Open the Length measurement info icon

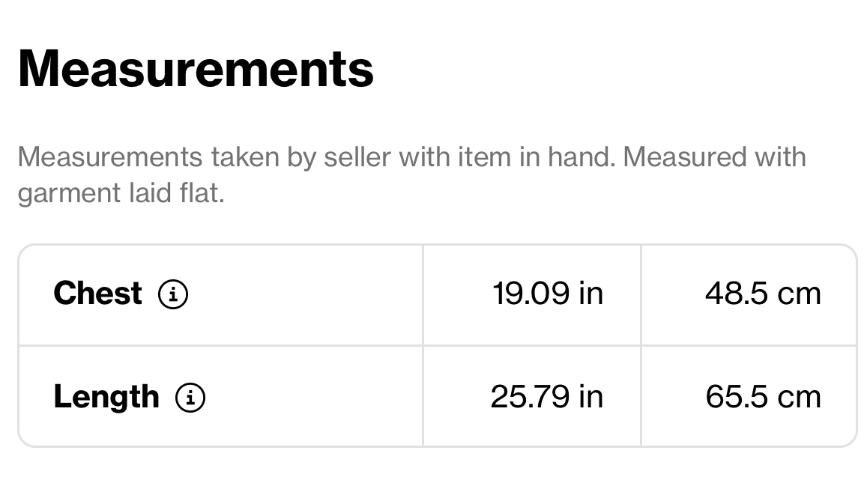click(x=190, y=397)
